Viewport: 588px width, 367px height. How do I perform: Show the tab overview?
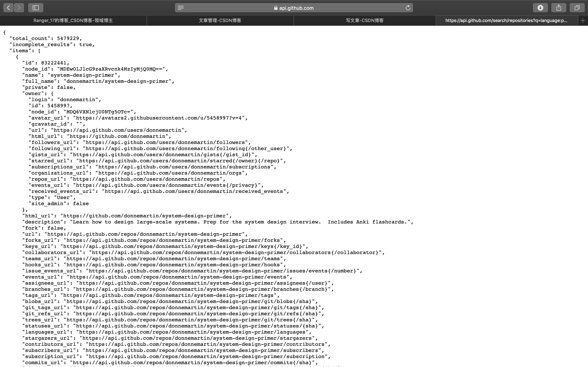(577, 8)
